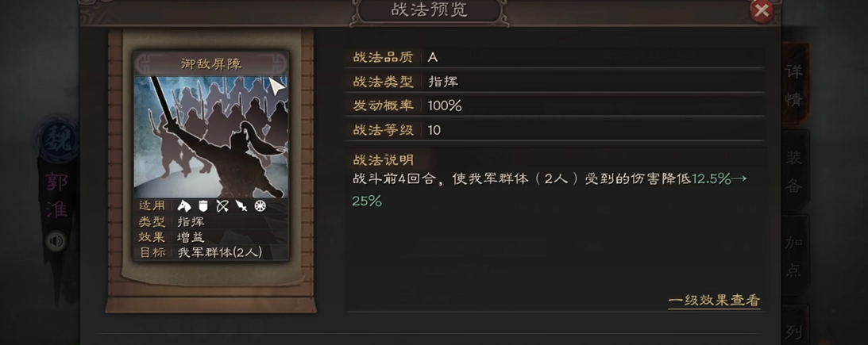The height and width of the screenshot is (345, 868).
Task: Select the spear troop icon
Action: pyautogui.click(x=241, y=206)
